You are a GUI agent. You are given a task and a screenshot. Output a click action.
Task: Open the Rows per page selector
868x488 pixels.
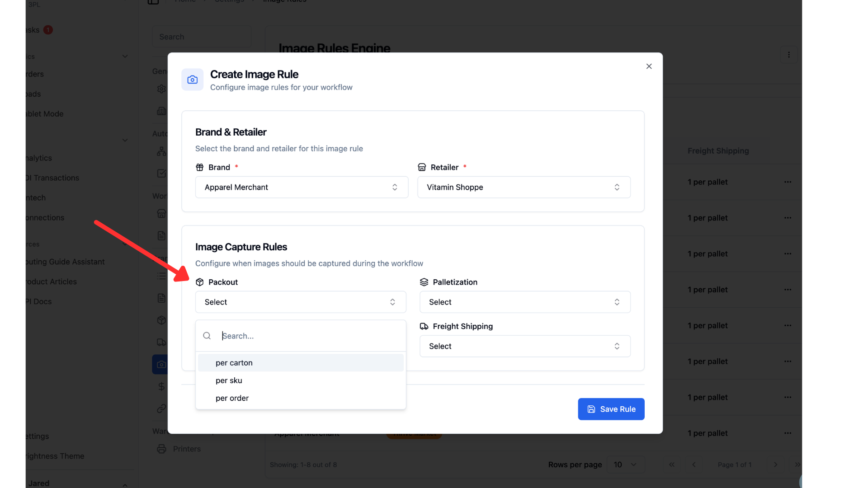[625, 465]
